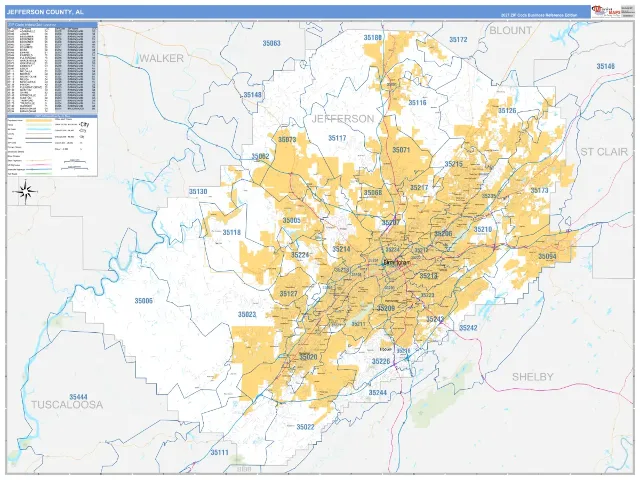The image size is (640, 480).
Task: Click ZIP code label 35071
Action: [x=401, y=150]
